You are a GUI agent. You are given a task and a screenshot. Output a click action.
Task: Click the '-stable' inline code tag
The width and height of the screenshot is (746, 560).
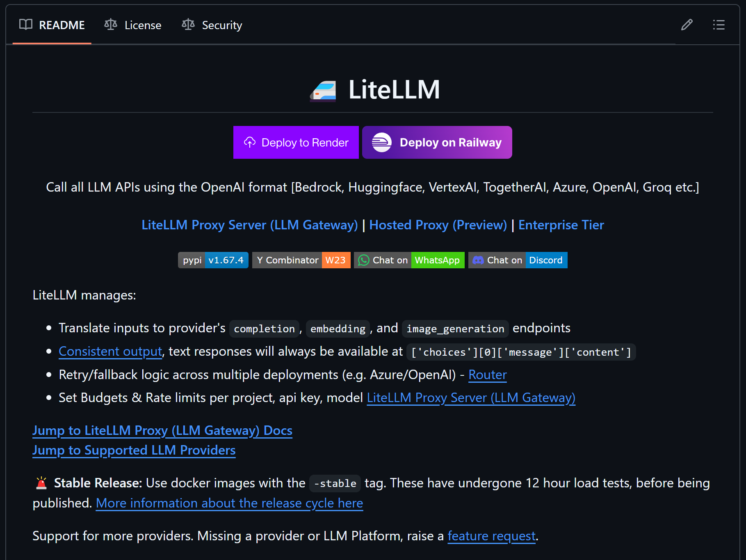[x=335, y=484]
